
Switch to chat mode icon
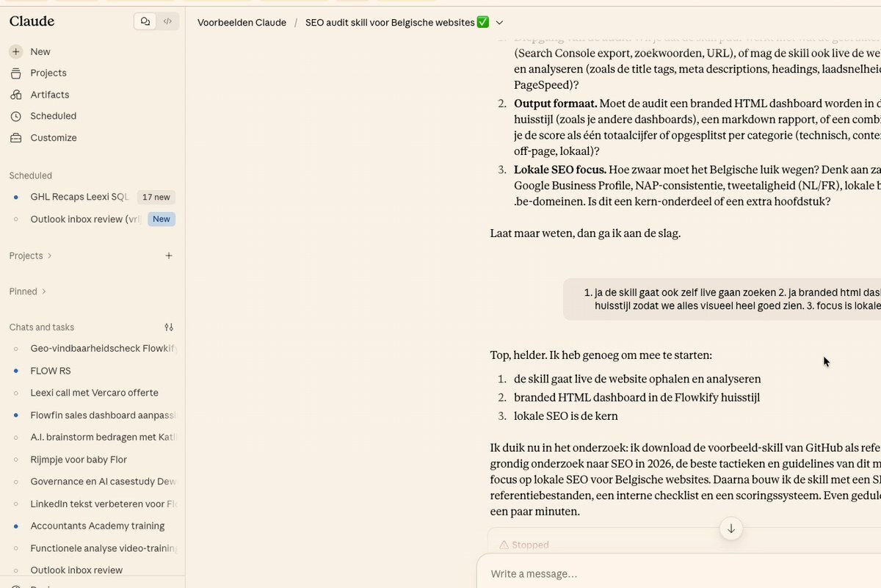click(x=145, y=21)
